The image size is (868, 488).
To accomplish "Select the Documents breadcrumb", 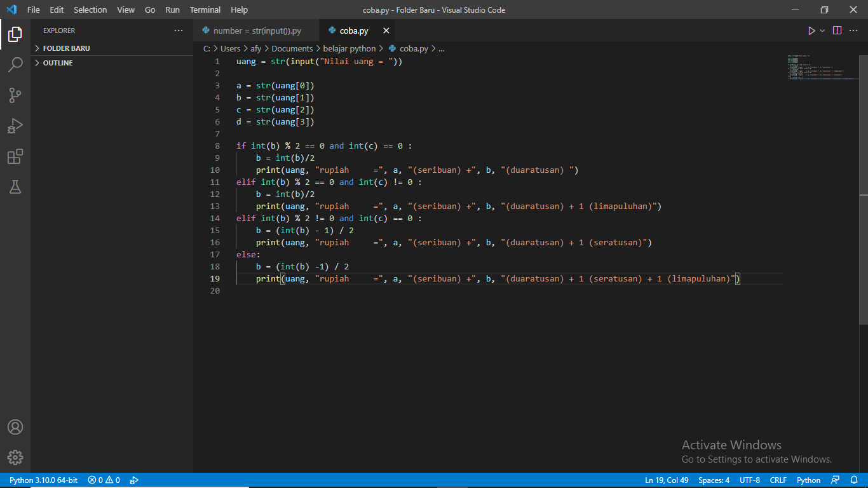I will pos(292,48).
